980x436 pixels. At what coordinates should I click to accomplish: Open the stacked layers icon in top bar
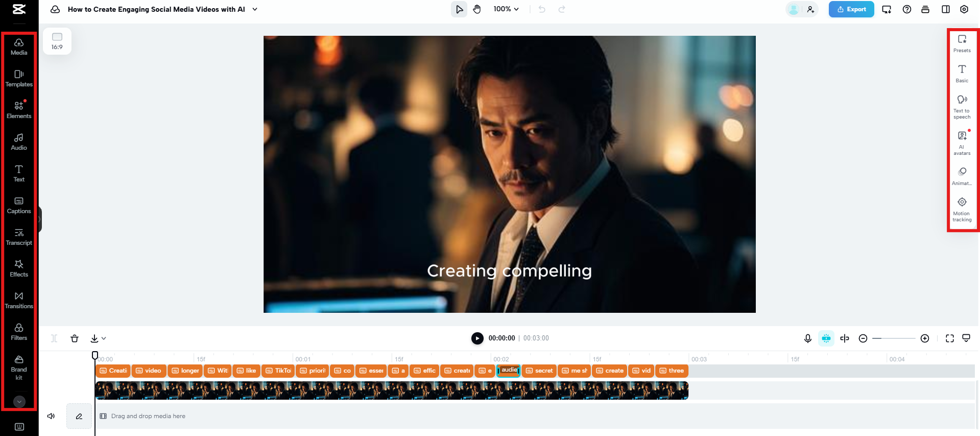point(925,9)
